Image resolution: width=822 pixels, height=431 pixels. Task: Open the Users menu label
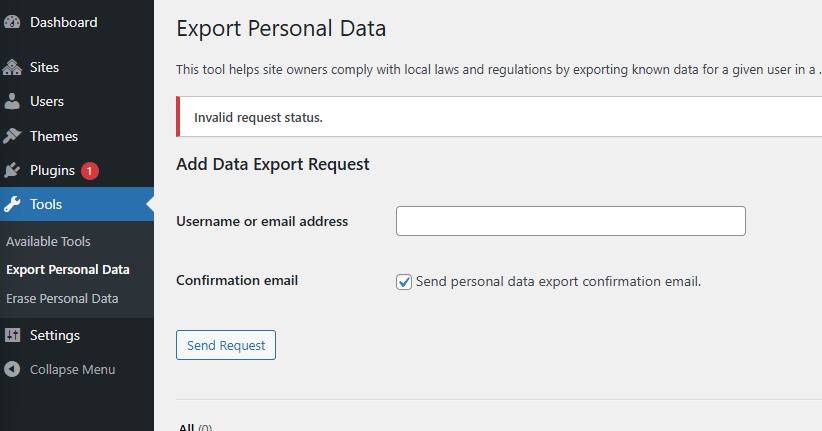click(47, 101)
